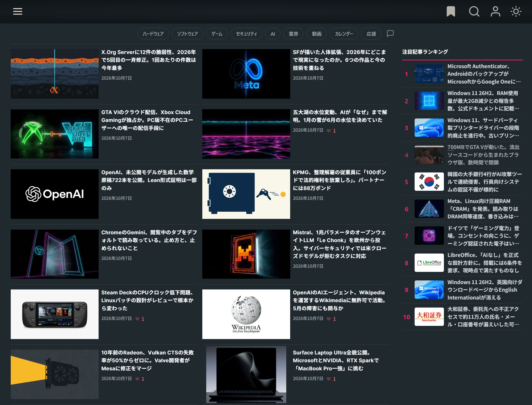Viewport: 532px width, 405px height.
Task: Open GTA VI Xbox Cloud Gaming headline
Action: [147, 120]
